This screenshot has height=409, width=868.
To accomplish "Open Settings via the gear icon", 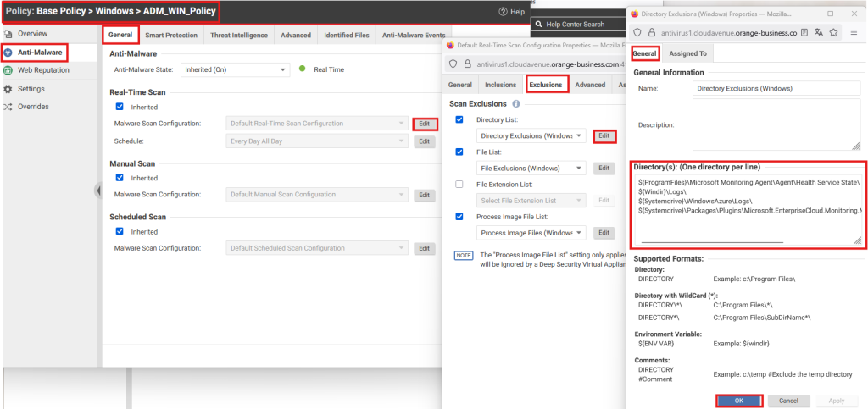I will (x=8, y=89).
